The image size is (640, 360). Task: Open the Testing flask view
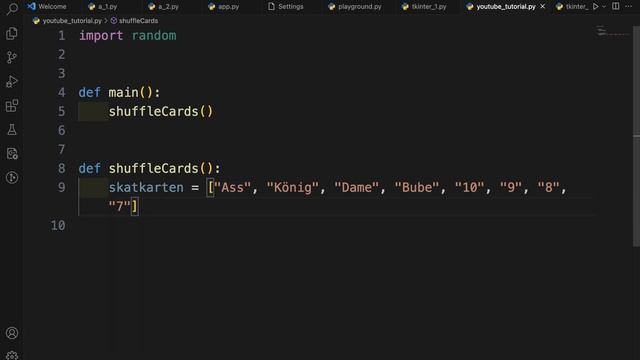(x=12, y=130)
